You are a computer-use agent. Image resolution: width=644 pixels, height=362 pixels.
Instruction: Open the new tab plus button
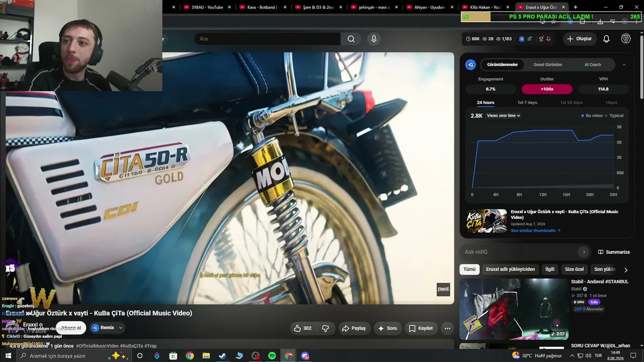click(575, 7)
